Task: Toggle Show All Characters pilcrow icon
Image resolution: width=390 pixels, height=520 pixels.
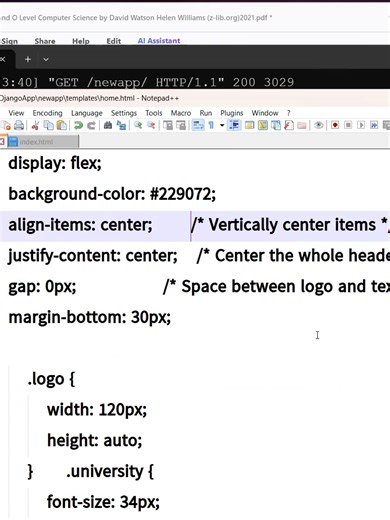Action: [x=211, y=125]
